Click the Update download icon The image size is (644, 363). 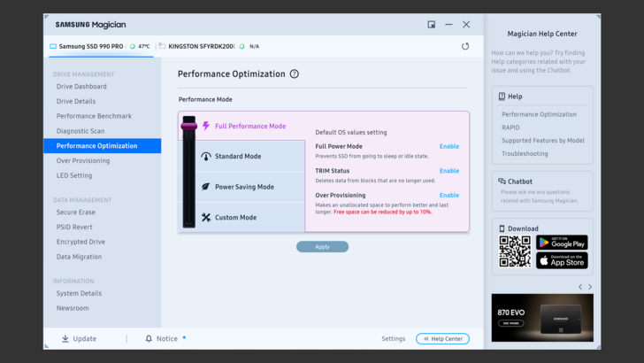[x=65, y=339]
